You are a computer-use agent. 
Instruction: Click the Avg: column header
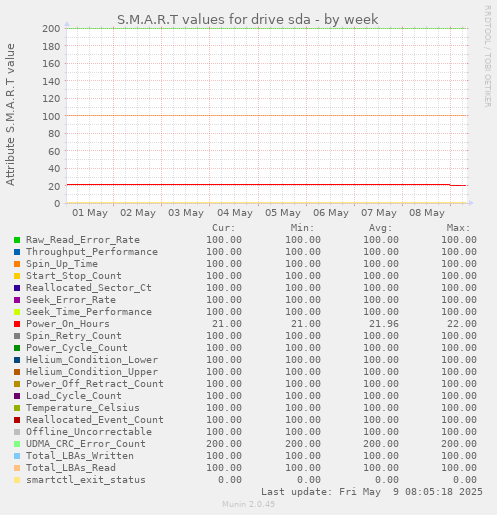380,228
